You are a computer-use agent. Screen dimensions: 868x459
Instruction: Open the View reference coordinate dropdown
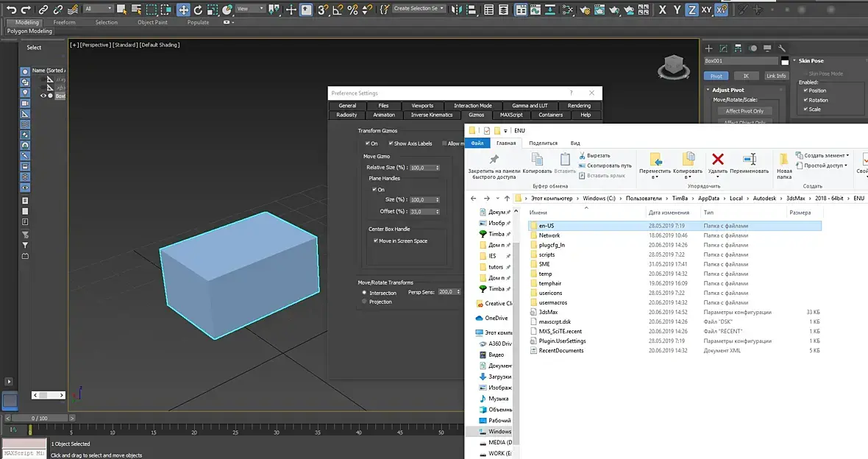250,8
